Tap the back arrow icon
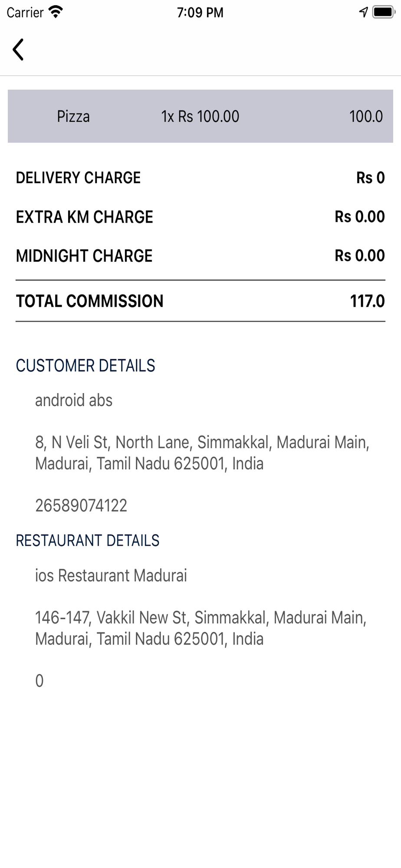Viewport: 401px width, 868px height. pyautogui.click(x=18, y=49)
